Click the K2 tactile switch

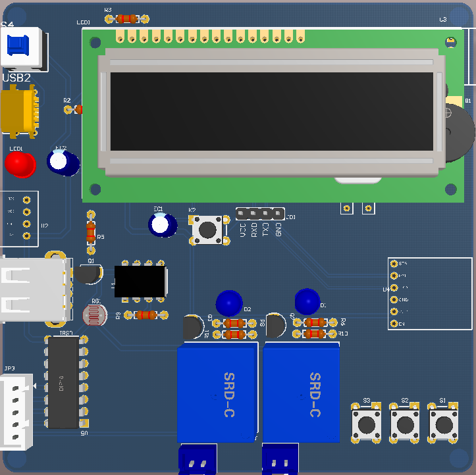(209, 230)
